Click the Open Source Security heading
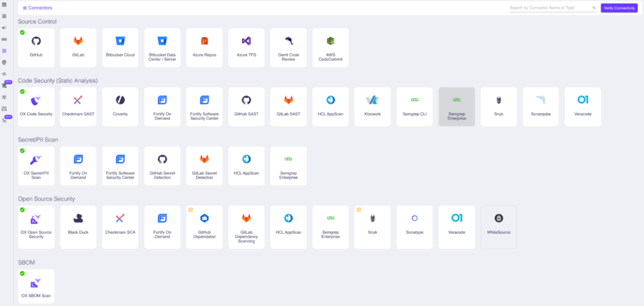 click(47, 199)
